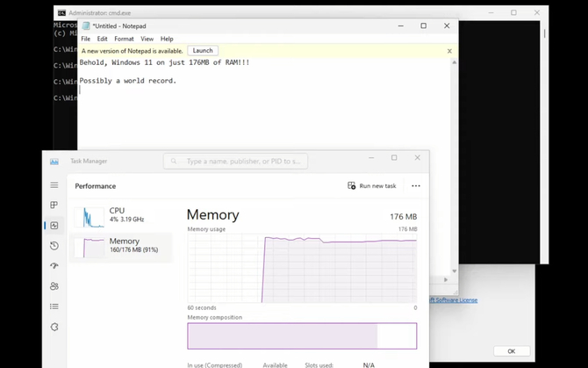Click the 'Performance' page heading
588x368 pixels.
point(96,186)
